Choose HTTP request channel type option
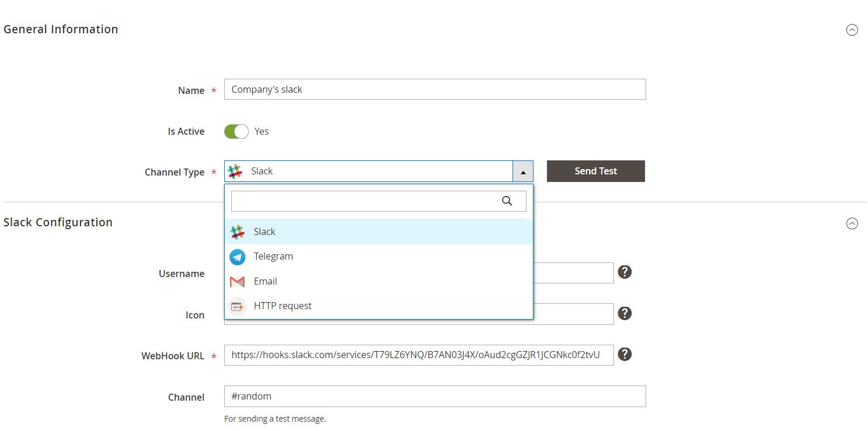 (x=283, y=306)
